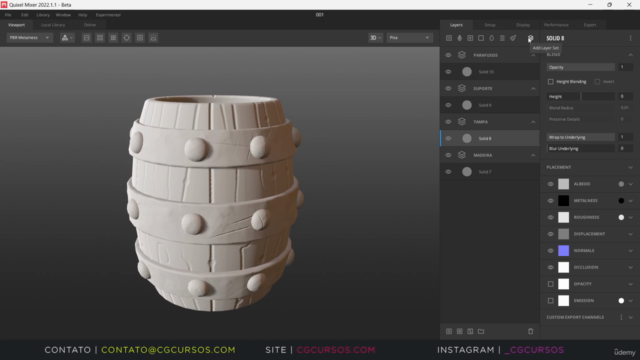
Task: Expand the DISPLACEMENT channel settings
Action: (631, 234)
